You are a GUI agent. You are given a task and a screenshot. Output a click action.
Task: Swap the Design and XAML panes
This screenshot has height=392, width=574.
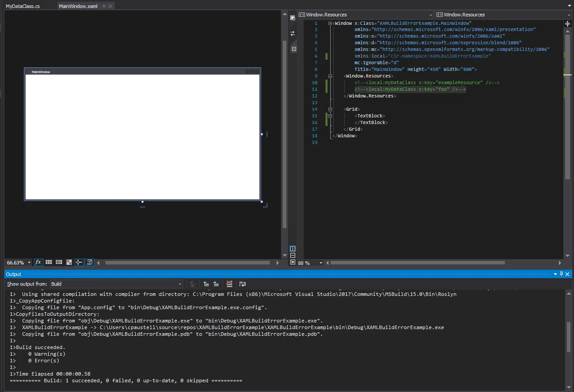coord(293,33)
